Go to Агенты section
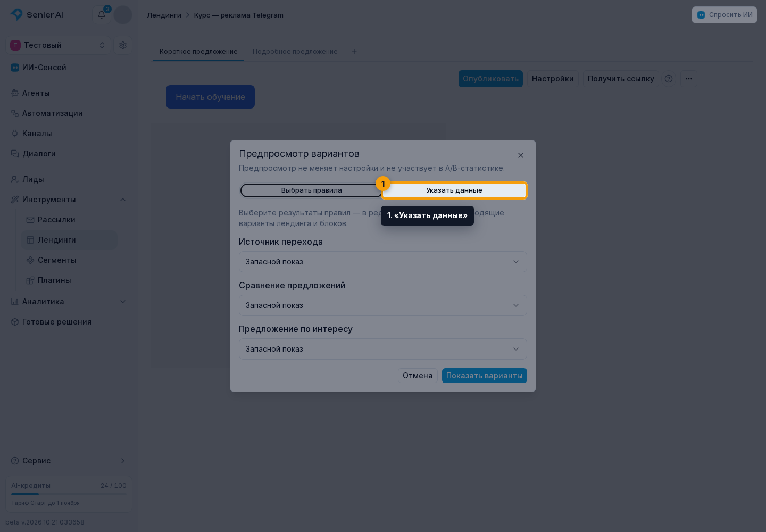The width and height of the screenshot is (766, 532). point(69,93)
